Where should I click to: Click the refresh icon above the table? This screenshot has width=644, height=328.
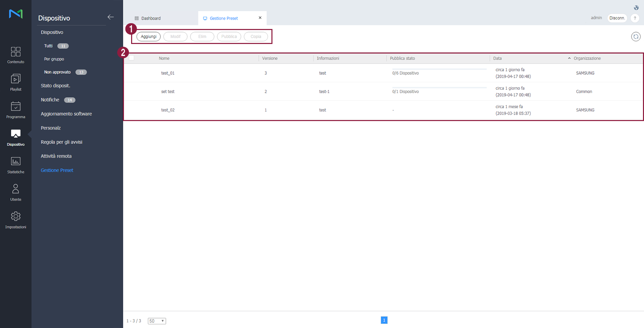[635, 36]
